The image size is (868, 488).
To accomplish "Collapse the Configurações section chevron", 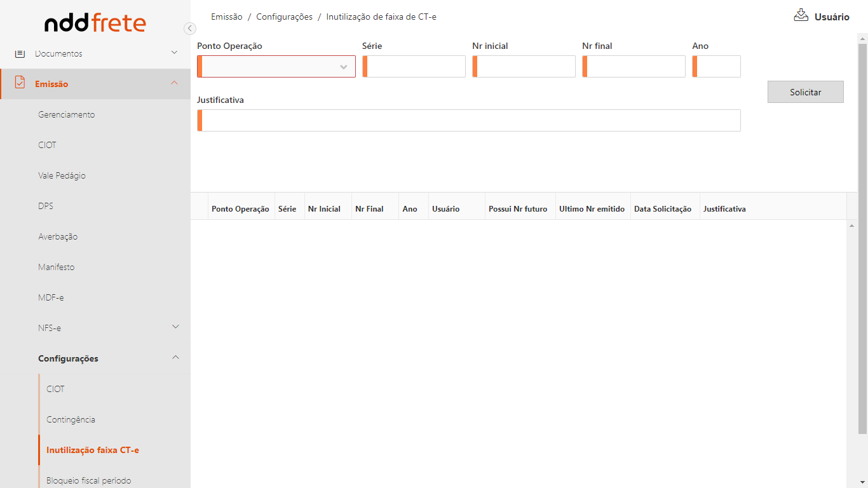I will pyautogui.click(x=176, y=358).
